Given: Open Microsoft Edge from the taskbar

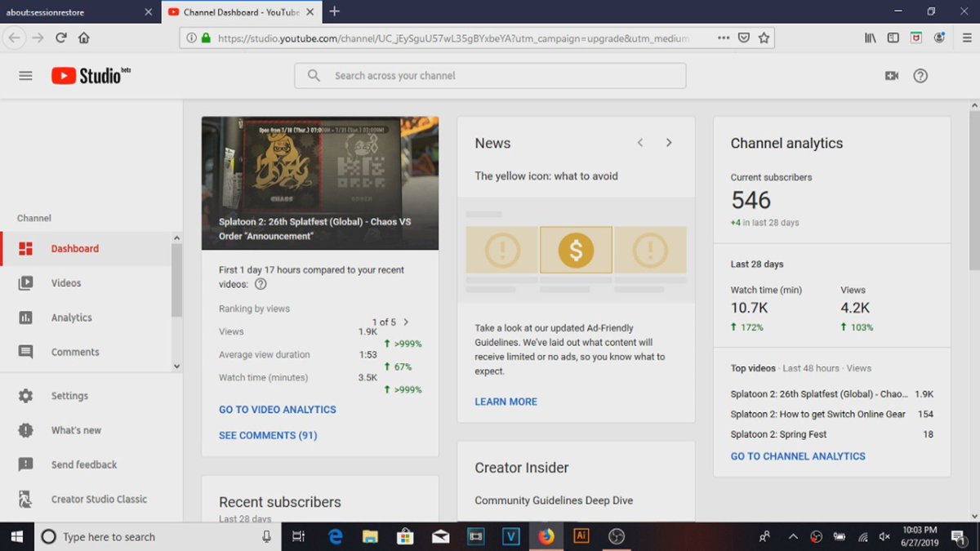Looking at the screenshot, I should click(335, 536).
